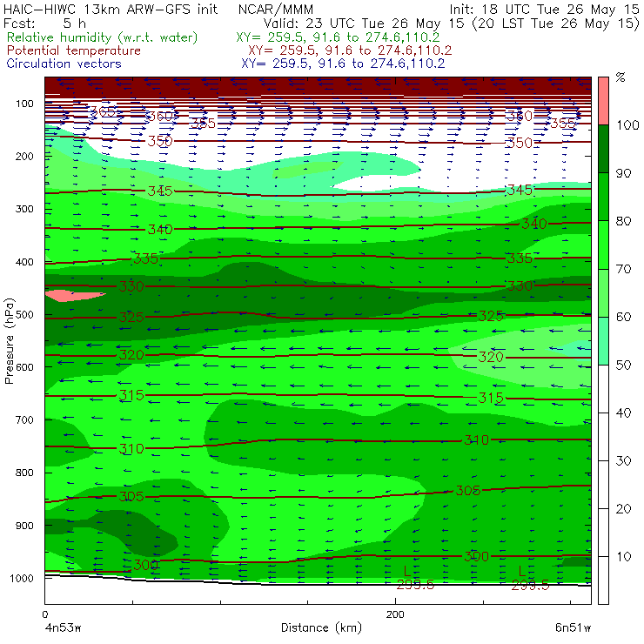The image size is (644, 644).
Task: Click the '70' colorbar label
Action: (623, 269)
